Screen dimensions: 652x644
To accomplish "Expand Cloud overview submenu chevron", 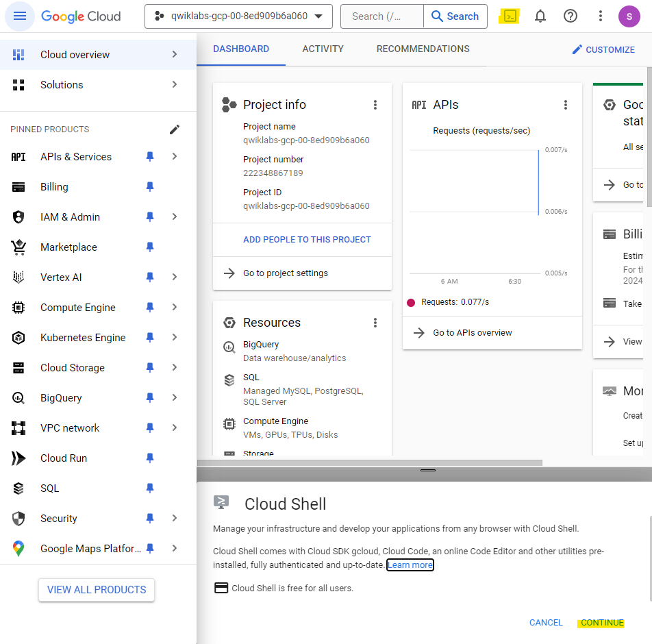I will coord(175,55).
